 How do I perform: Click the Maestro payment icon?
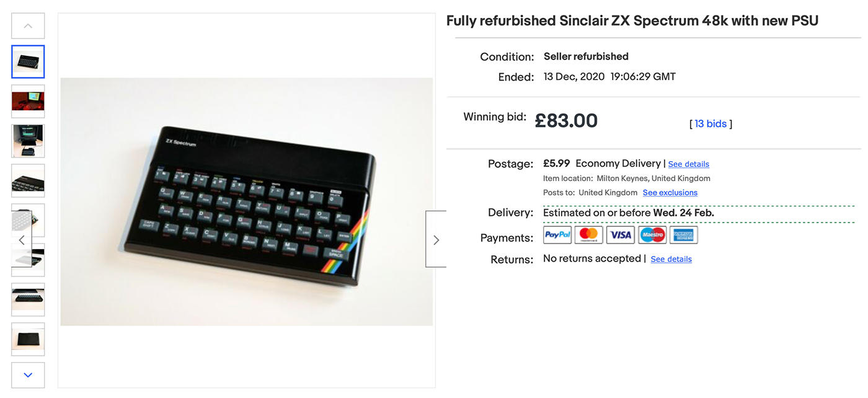click(x=652, y=235)
